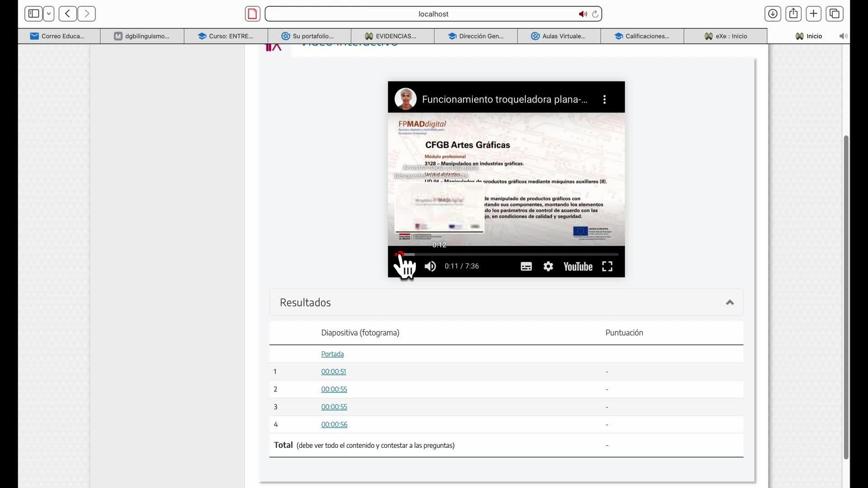Screen dimensions: 868x488
Task: Open the sidebar dropdown arrow
Action: [49, 14]
